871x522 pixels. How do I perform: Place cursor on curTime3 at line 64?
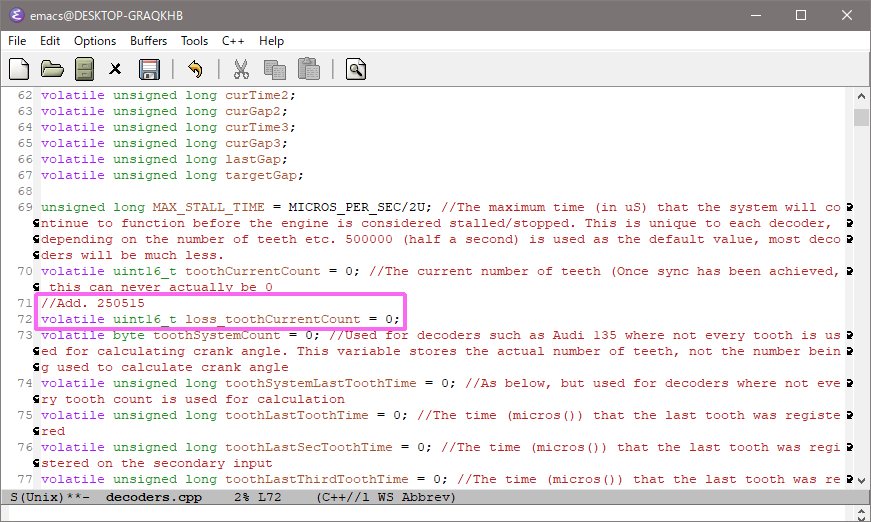pos(257,128)
